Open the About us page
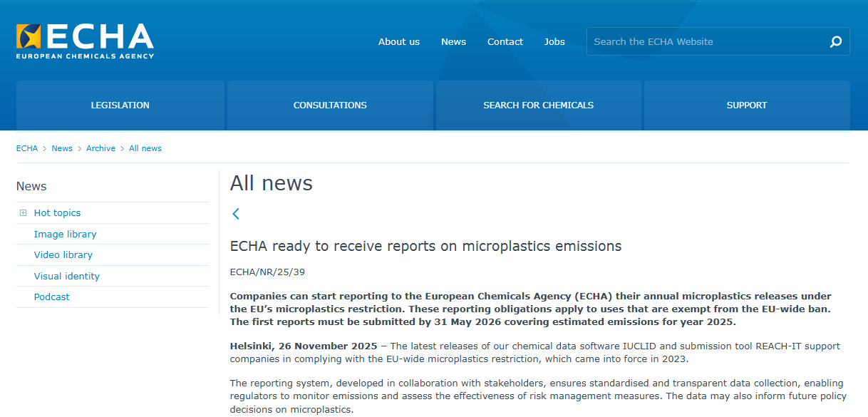868x417 pixels. click(x=398, y=41)
